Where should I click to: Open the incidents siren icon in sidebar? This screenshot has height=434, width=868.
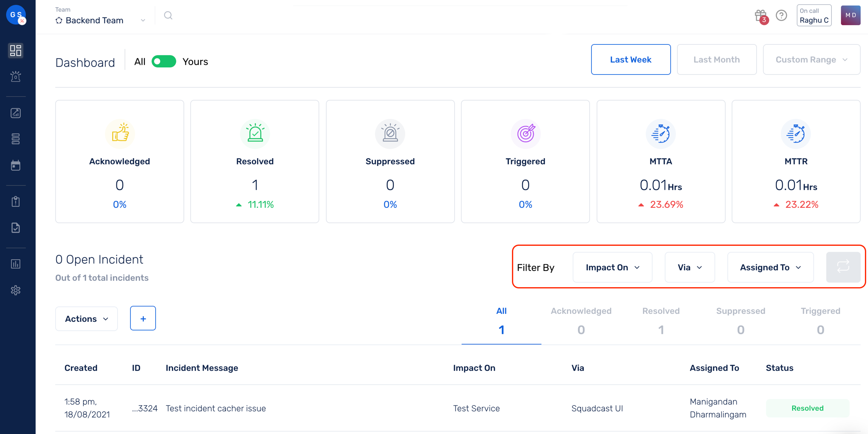tap(15, 76)
